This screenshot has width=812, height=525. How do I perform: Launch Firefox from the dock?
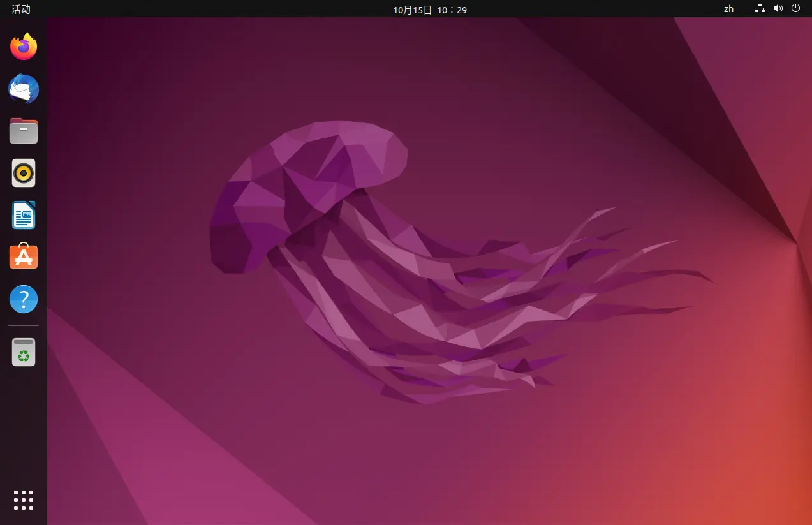pos(24,47)
